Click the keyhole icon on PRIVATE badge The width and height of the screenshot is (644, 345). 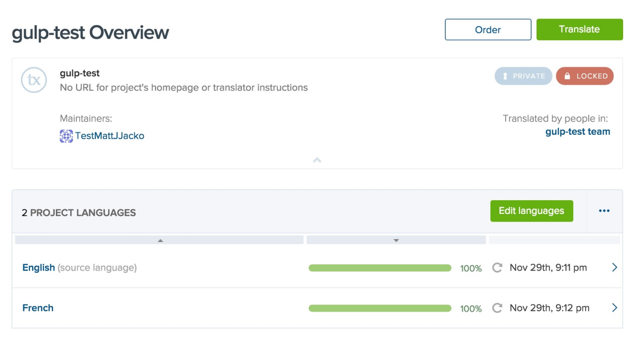point(505,76)
